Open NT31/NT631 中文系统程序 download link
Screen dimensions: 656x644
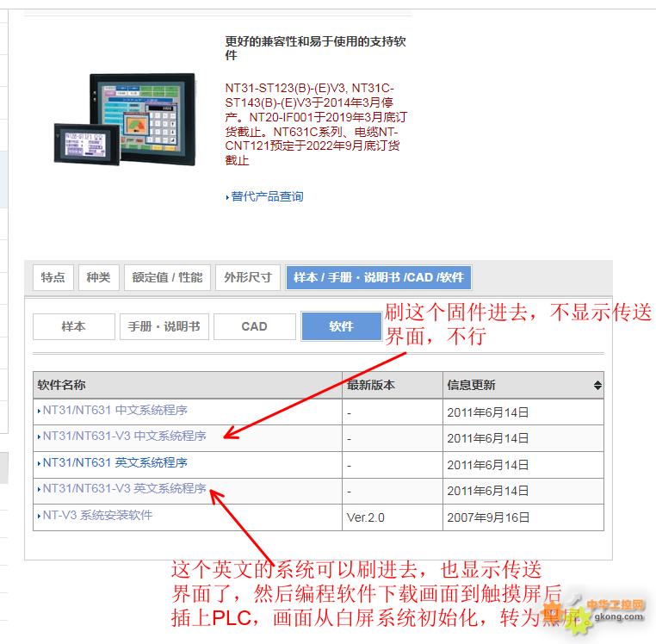114,411
